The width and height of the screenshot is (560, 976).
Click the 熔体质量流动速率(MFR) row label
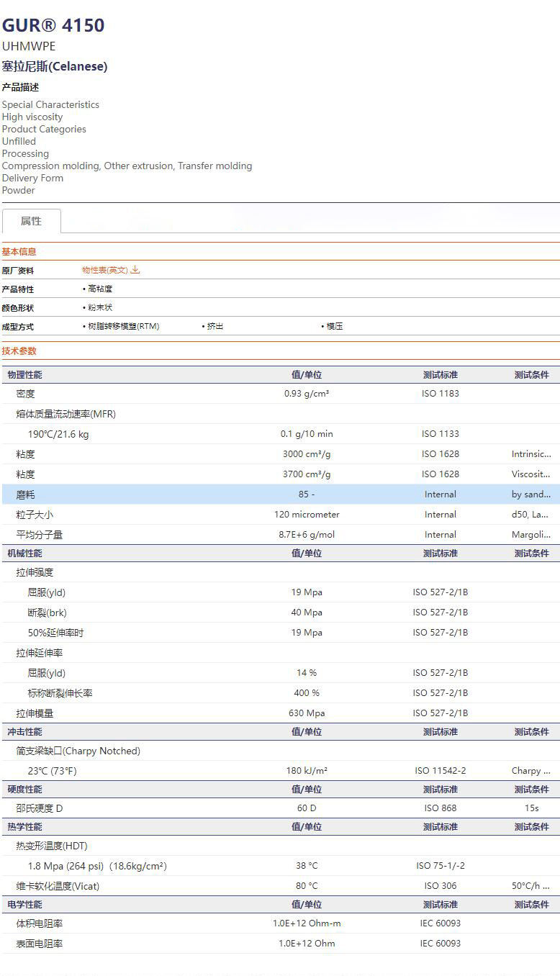66,414
